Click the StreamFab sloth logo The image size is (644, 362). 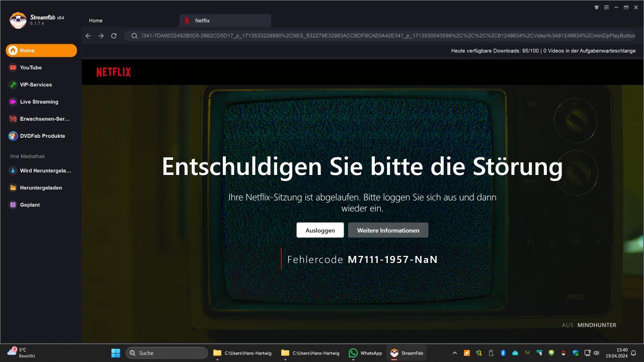18,20
